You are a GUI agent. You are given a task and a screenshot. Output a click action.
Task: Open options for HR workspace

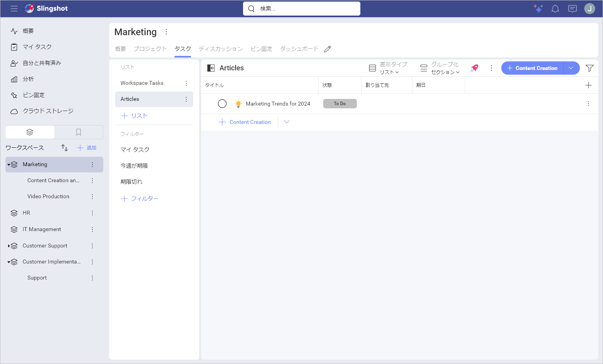coord(92,213)
